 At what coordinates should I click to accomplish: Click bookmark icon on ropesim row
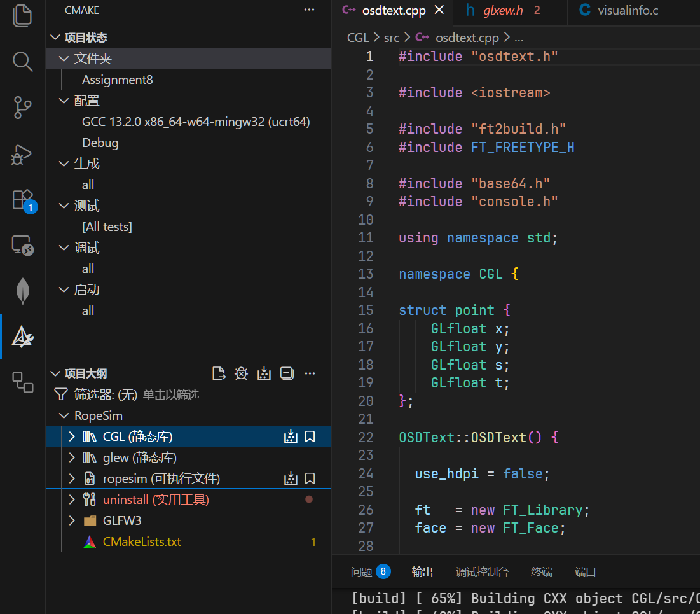[310, 478]
